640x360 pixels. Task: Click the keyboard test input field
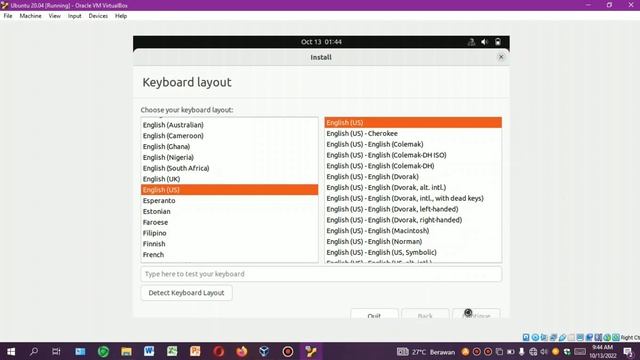pos(321,274)
